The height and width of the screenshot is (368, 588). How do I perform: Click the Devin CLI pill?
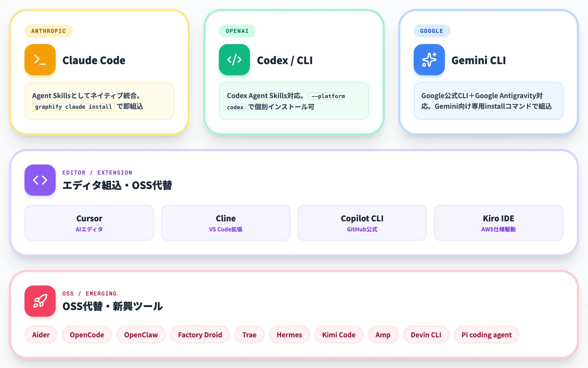[426, 335]
